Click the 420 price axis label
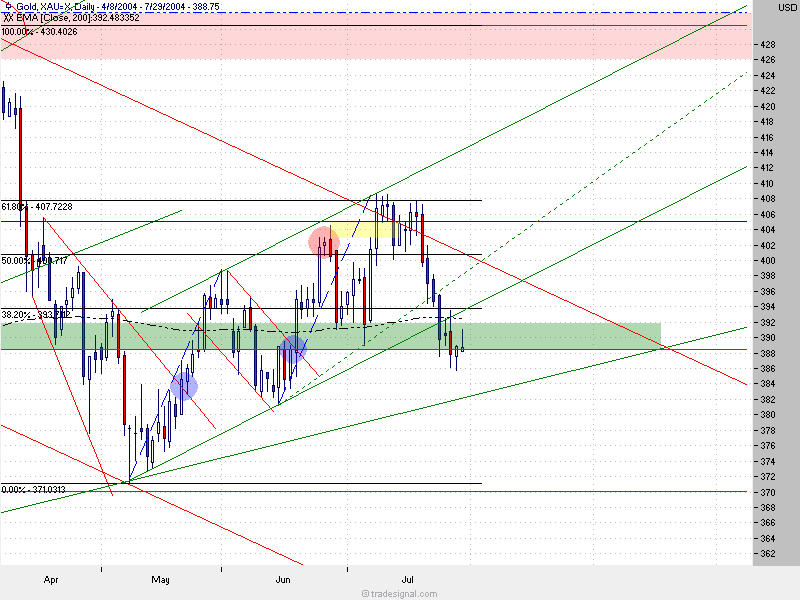The image size is (800, 600). (767, 107)
